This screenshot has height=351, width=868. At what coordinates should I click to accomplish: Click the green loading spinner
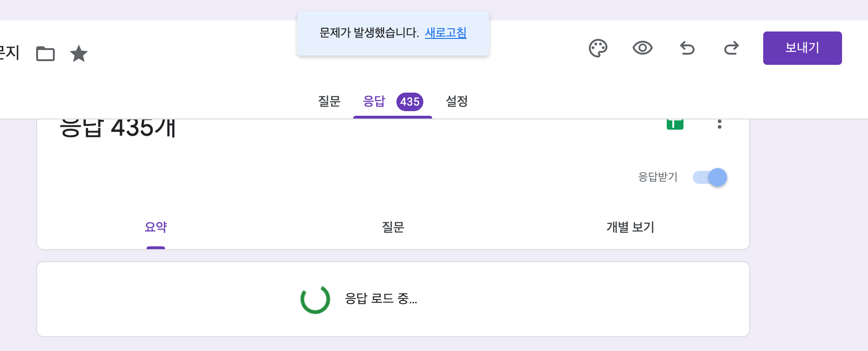[315, 300]
